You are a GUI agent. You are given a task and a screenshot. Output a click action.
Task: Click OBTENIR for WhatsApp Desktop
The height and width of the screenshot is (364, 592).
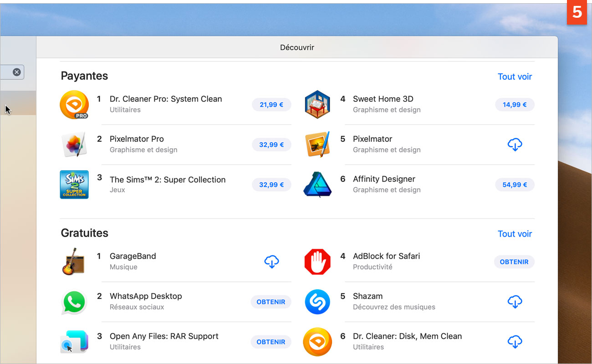pos(271,302)
